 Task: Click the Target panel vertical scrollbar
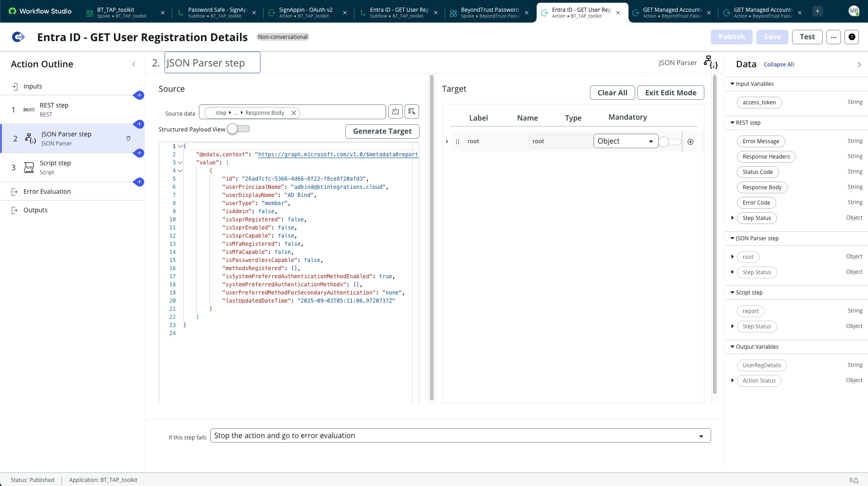715,235
